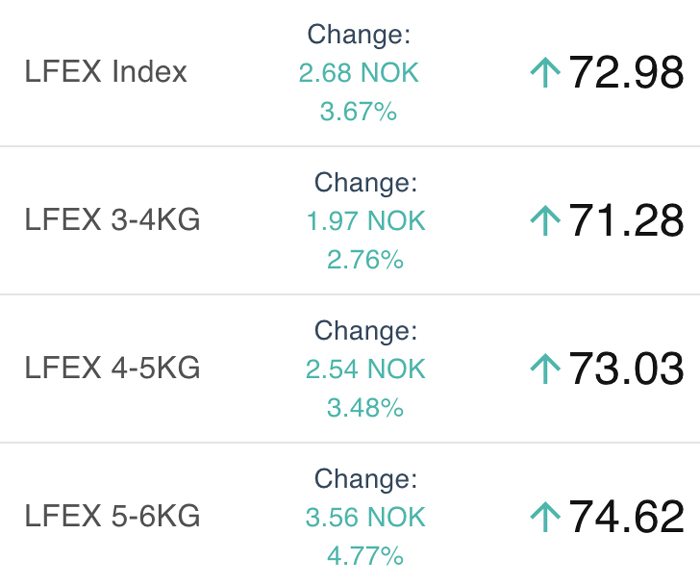Click the 72.98 index price
Screen dimensions: 700x585
(626, 73)
